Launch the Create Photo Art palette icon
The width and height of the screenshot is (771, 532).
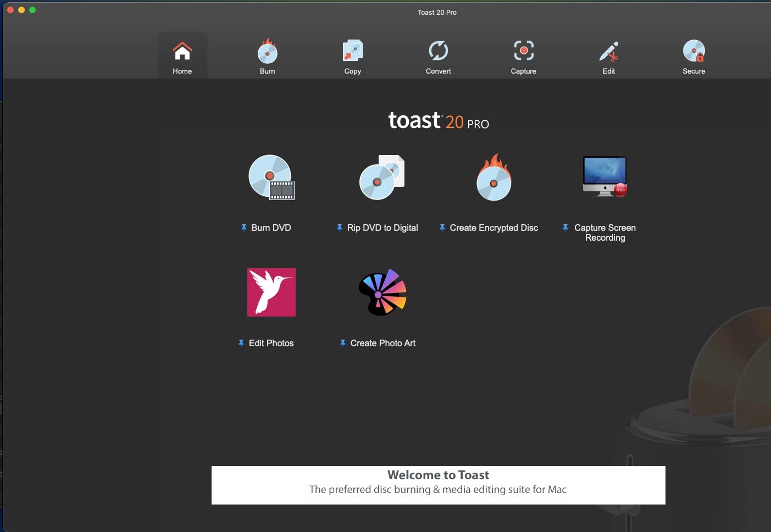pos(382,292)
